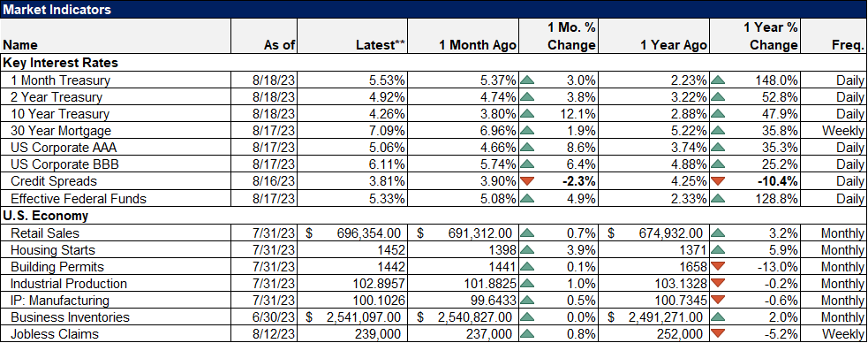Click red down arrow for Industrial Production -0.2%
Screen dimensions: 868x343
(718, 284)
